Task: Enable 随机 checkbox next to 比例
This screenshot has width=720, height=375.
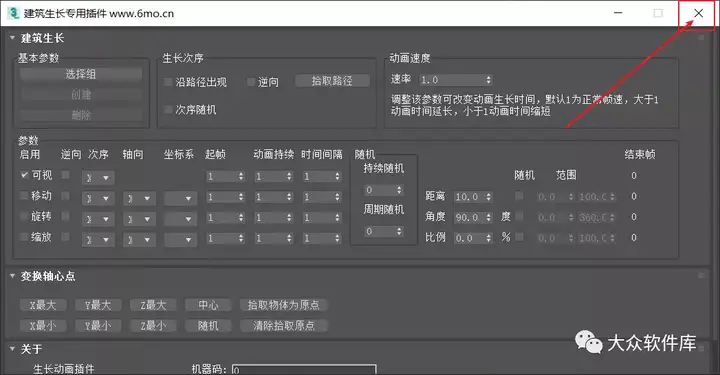Action: [519, 237]
